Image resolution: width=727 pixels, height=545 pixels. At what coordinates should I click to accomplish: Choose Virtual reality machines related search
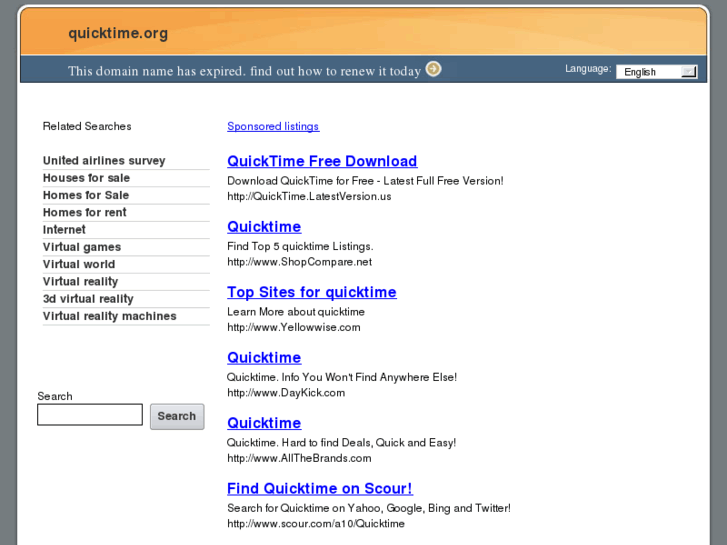pos(109,316)
